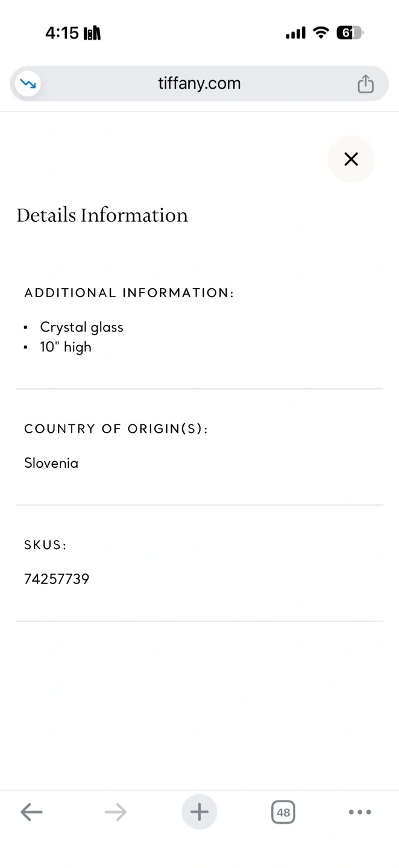Tap the 4:15 clock in status bar

[x=61, y=33]
